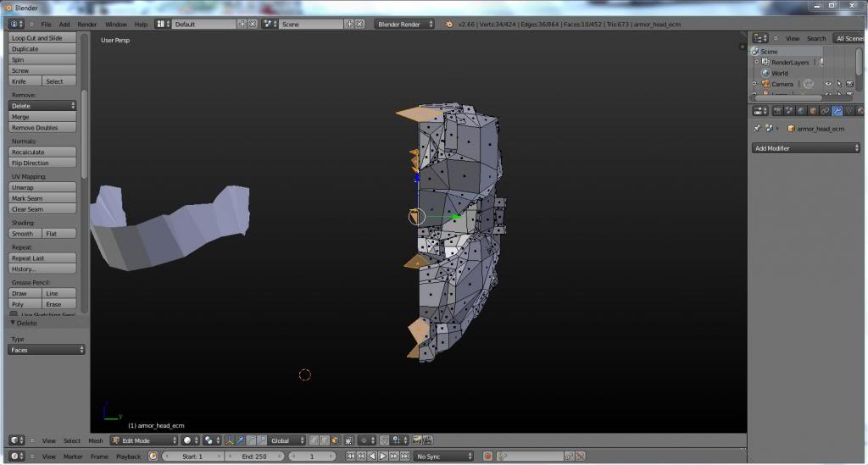Image resolution: width=868 pixels, height=465 pixels.
Task: Toggle Camera selectability cursor icon
Action: click(x=839, y=84)
